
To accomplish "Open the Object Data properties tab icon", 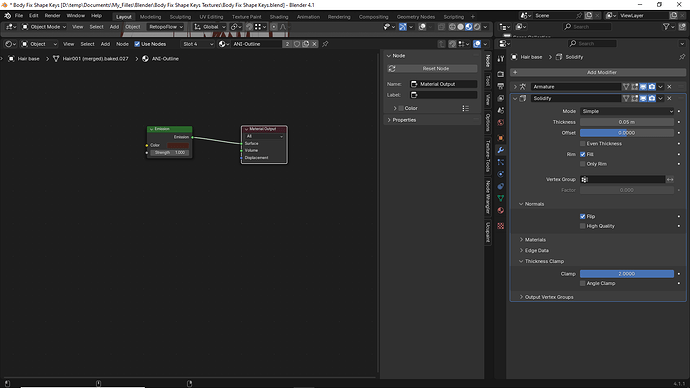I will coord(501,198).
